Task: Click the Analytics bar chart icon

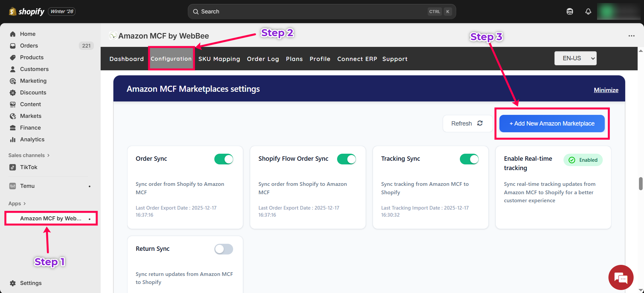Action: [13, 140]
